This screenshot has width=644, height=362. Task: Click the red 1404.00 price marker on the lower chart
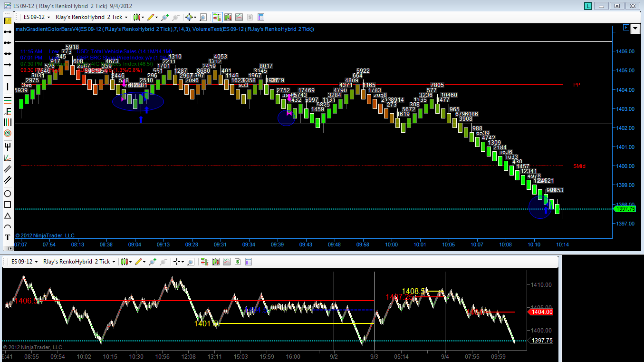pyautogui.click(x=541, y=312)
